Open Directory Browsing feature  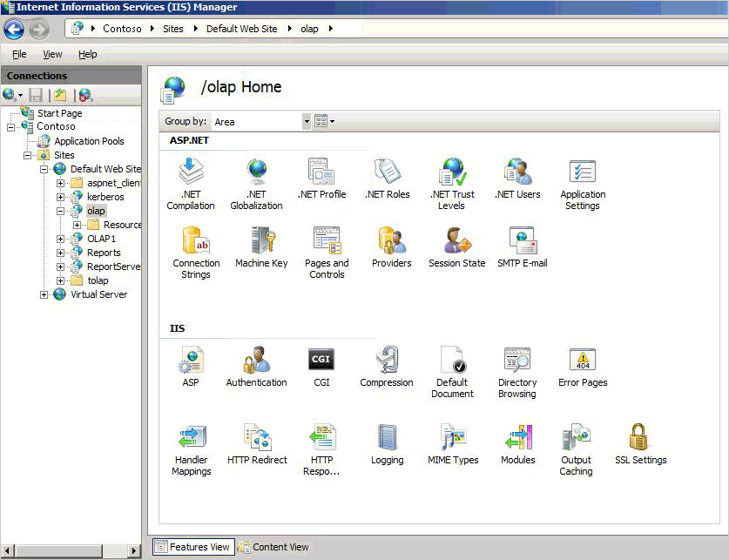click(517, 361)
